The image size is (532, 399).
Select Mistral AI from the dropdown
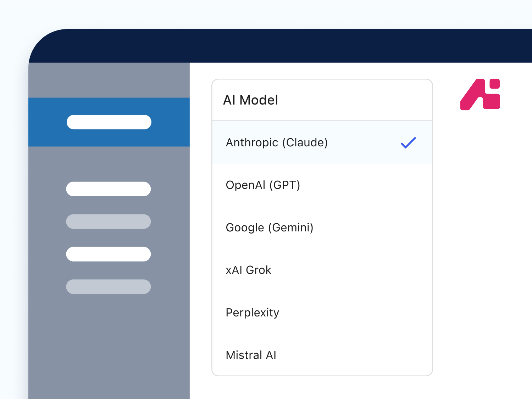tap(251, 355)
